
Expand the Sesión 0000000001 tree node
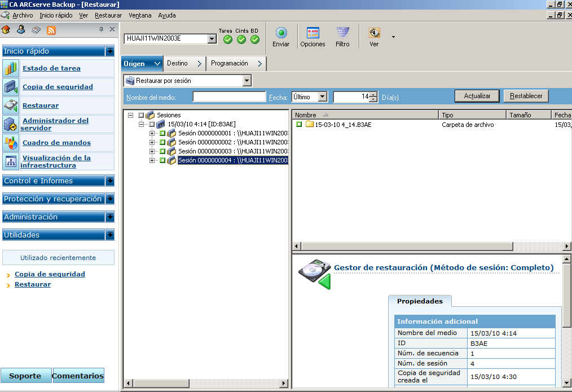point(152,134)
